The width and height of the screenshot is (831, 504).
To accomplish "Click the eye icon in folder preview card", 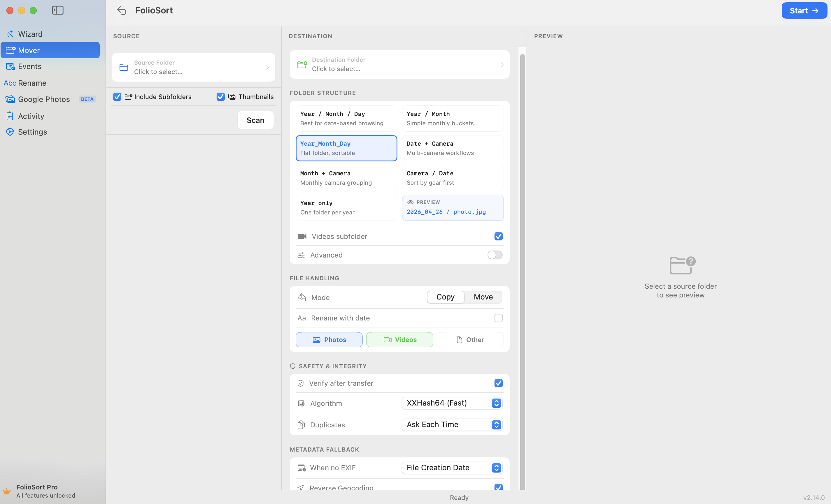I will 411,202.
